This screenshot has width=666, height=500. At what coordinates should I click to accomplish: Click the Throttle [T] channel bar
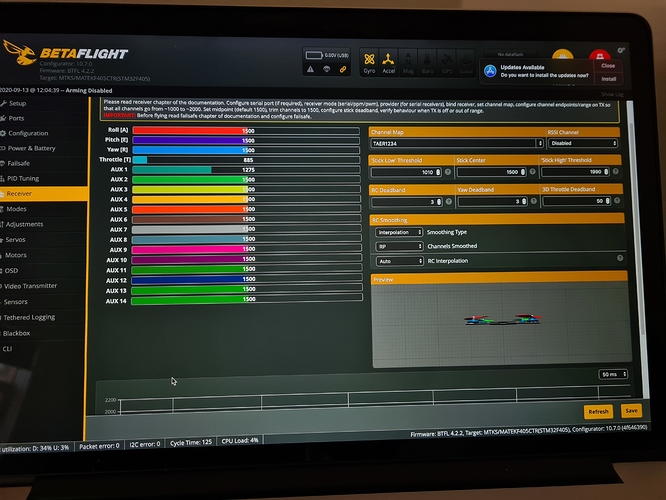(246, 160)
